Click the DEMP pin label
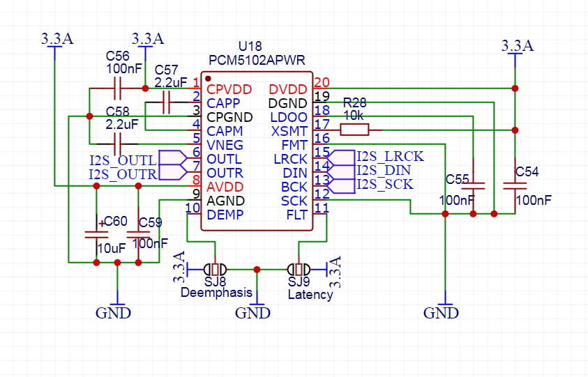Image resolution: width=588 pixels, height=377 pixels. pos(225,215)
